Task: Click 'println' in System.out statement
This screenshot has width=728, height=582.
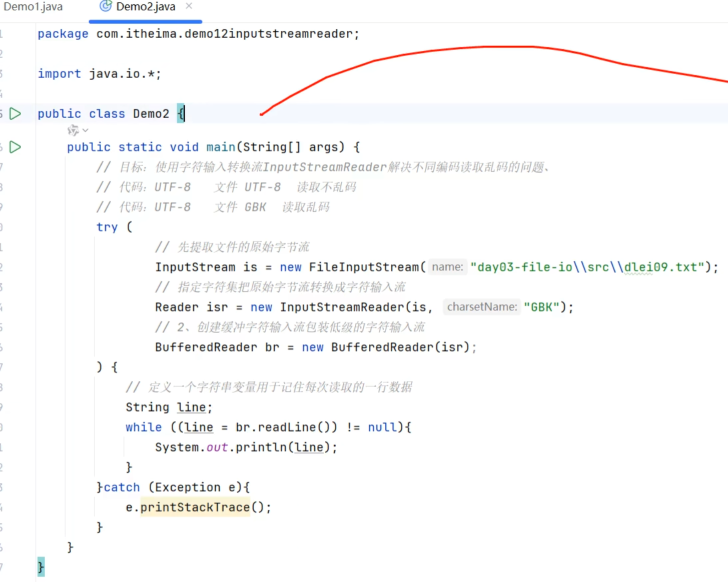Action: [261, 447]
